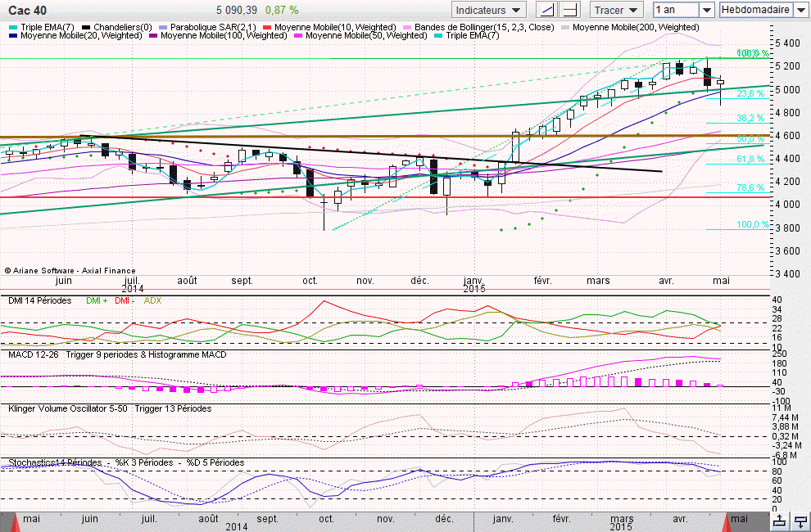The width and height of the screenshot is (811, 532).
Task: Click the 78,6 % Fibonacci level label
Action: click(750, 187)
